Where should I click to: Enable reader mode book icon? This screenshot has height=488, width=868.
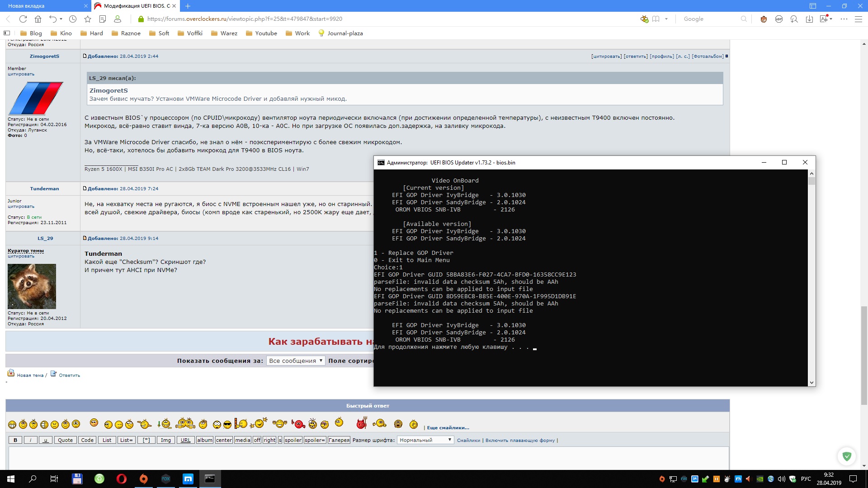click(x=656, y=19)
